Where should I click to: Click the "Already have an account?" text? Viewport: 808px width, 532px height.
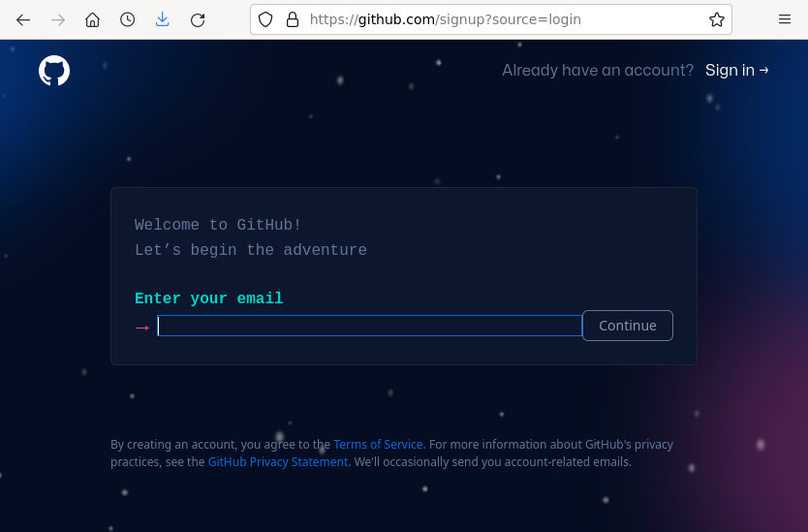(598, 70)
